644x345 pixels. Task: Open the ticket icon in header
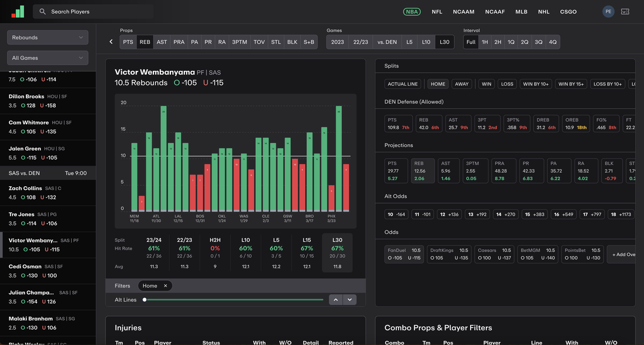[x=625, y=12]
